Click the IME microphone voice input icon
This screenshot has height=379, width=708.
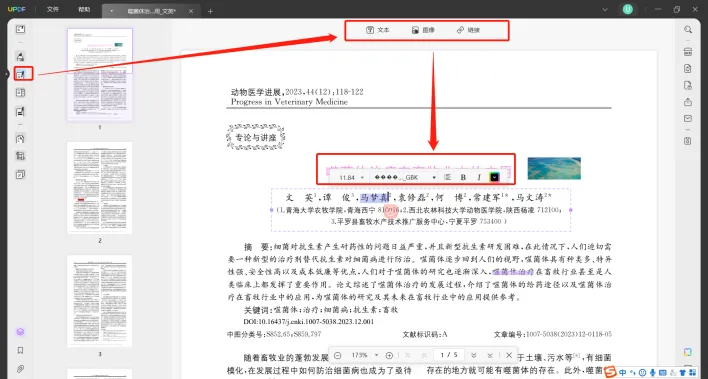click(x=652, y=372)
